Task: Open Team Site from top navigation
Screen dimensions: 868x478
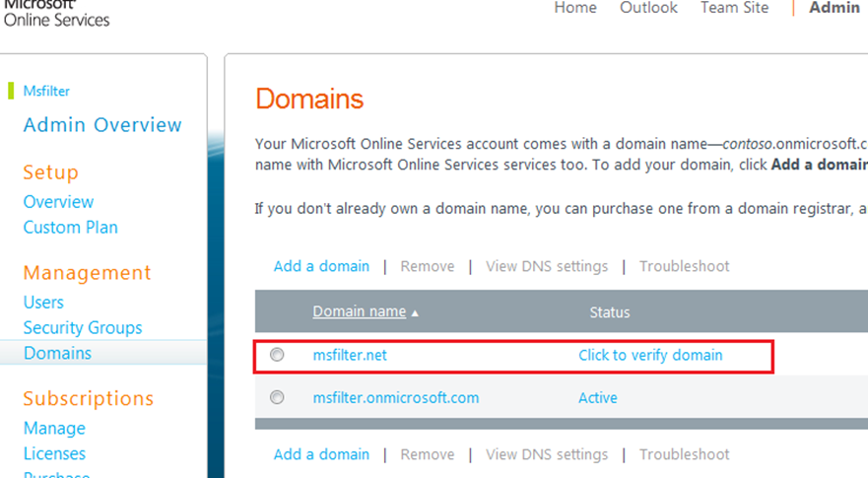Action: tap(734, 8)
